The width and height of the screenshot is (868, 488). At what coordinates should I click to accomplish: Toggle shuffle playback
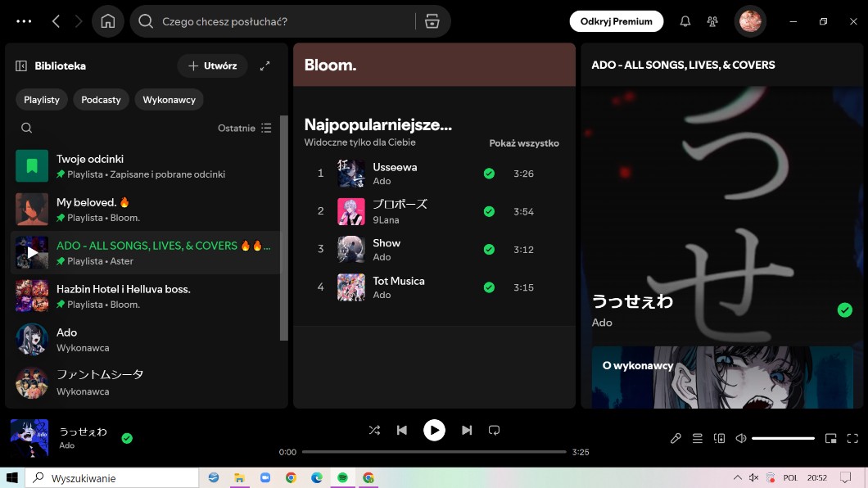(x=374, y=430)
